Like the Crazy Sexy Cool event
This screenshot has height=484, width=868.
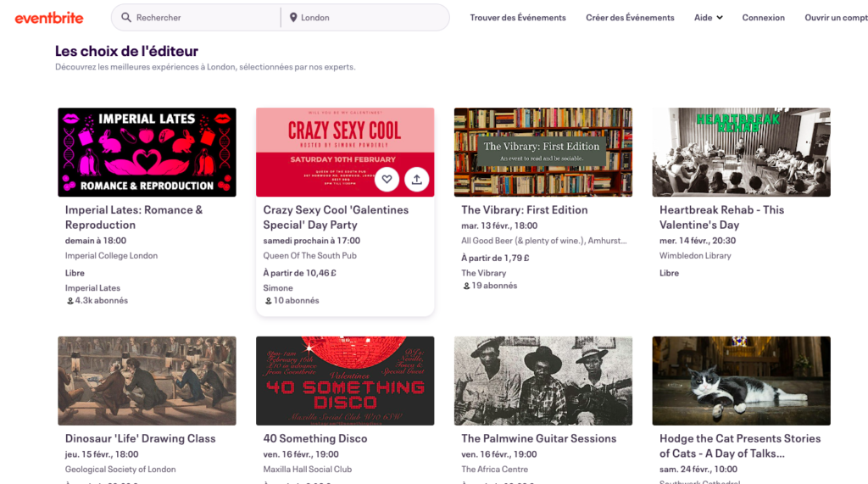pyautogui.click(x=387, y=179)
